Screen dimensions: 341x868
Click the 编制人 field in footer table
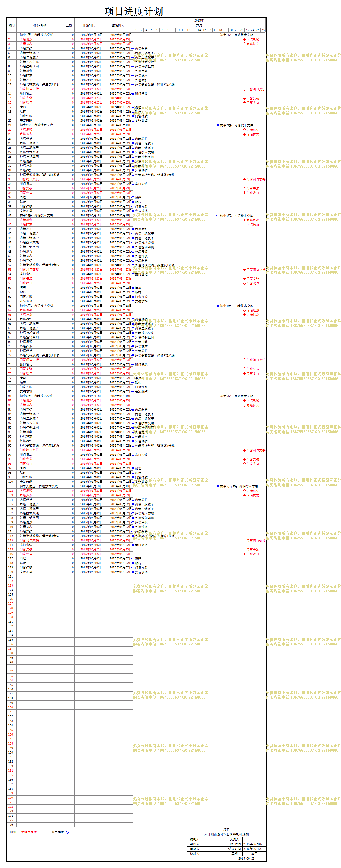(215, 839)
